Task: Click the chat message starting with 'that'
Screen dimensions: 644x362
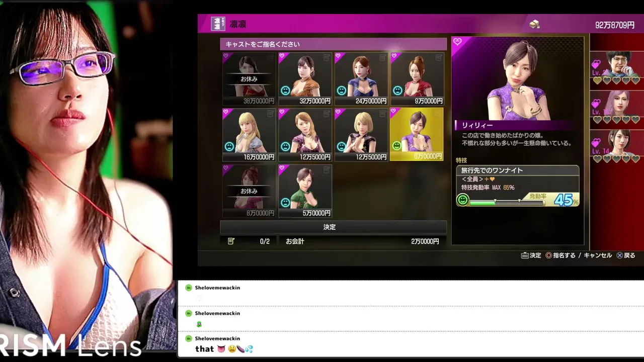Action: pyautogui.click(x=224, y=349)
